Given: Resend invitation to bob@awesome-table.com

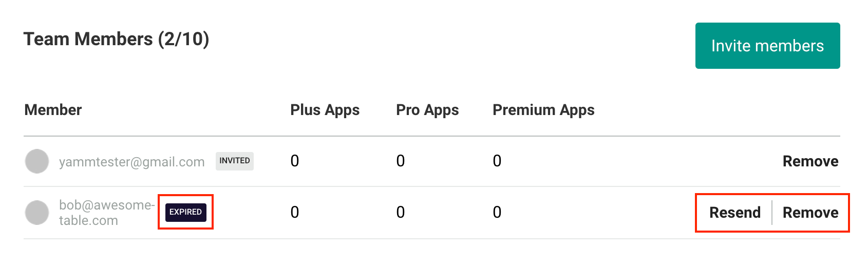Looking at the screenshot, I should (735, 213).
